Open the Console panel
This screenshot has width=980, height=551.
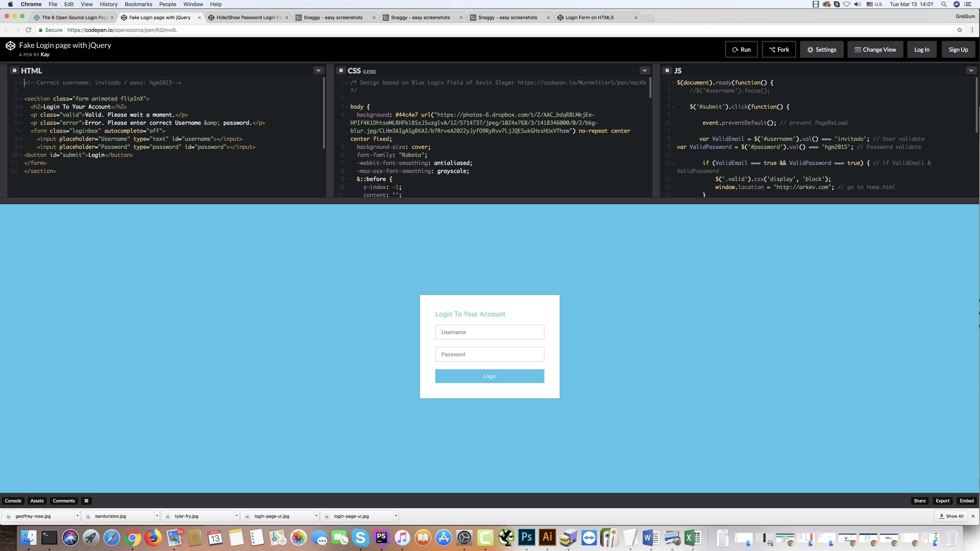pos(13,501)
